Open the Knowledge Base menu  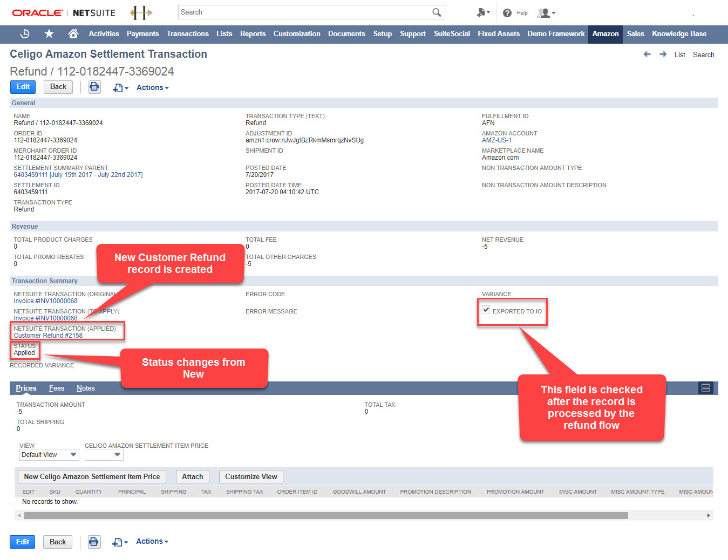point(679,33)
